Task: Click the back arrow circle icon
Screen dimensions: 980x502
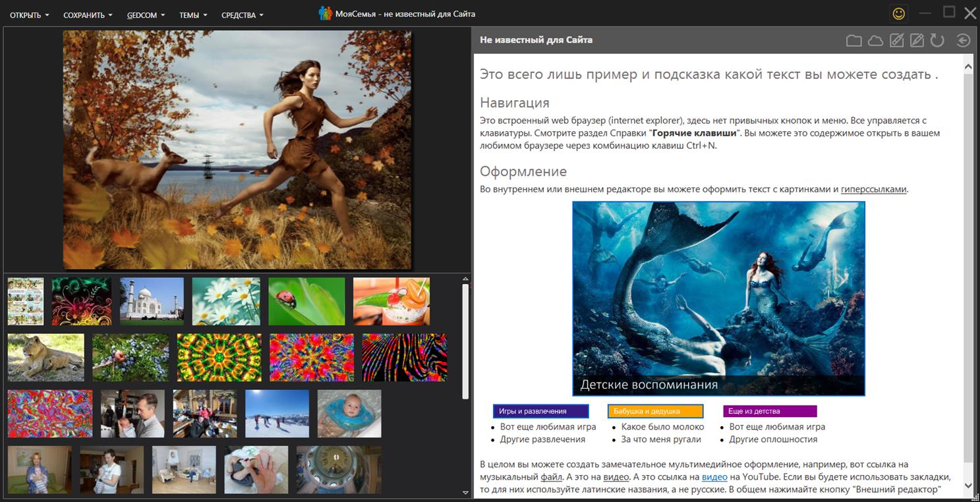Action: pyautogui.click(x=963, y=41)
